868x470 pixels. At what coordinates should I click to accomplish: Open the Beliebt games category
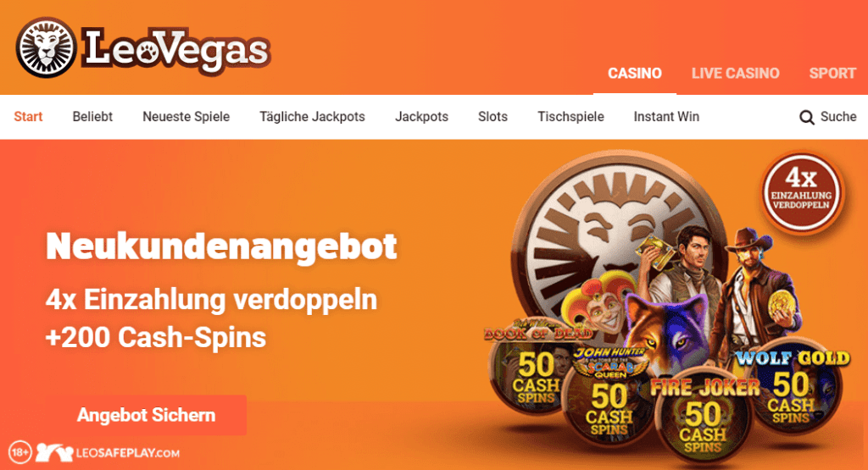(92, 117)
